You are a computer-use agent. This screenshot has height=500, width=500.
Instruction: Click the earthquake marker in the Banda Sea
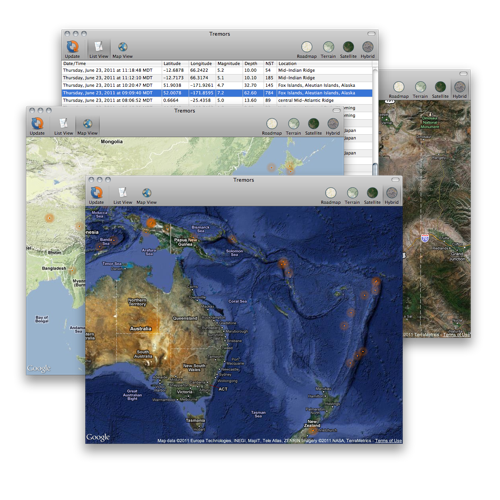point(114,240)
